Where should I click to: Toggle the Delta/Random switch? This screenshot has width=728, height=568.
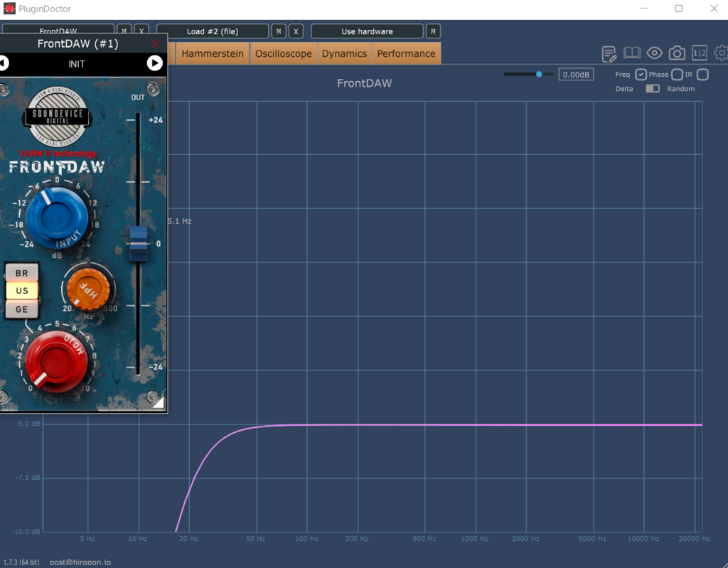pyautogui.click(x=653, y=88)
